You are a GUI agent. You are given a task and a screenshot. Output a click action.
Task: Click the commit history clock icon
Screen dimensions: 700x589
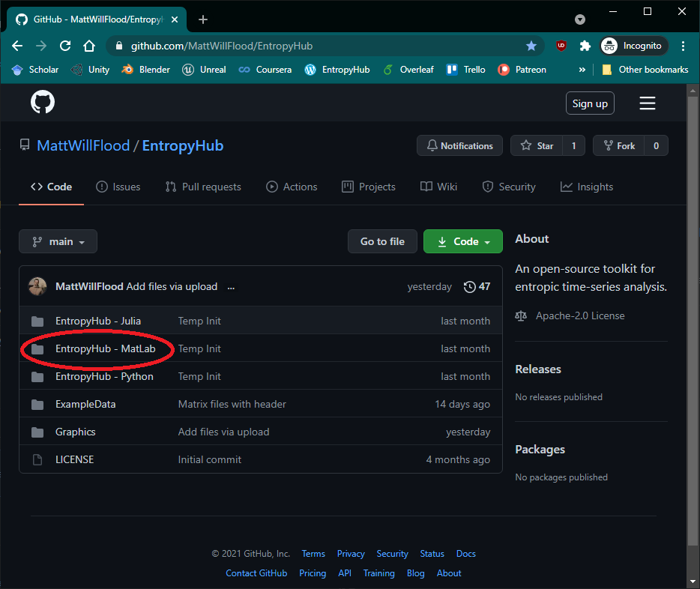pyautogui.click(x=469, y=286)
